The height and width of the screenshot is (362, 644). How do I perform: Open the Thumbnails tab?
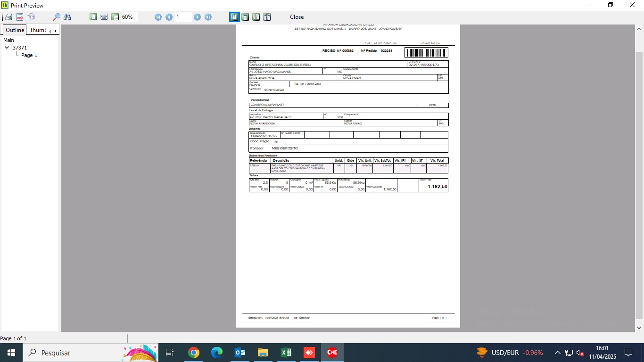(x=39, y=30)
